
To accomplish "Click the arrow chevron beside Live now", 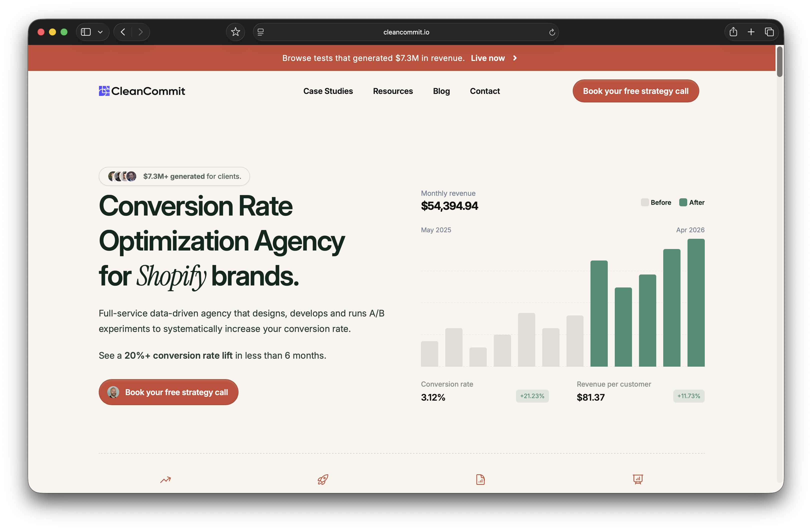I will pyautogui.click(x=515, y=58).
